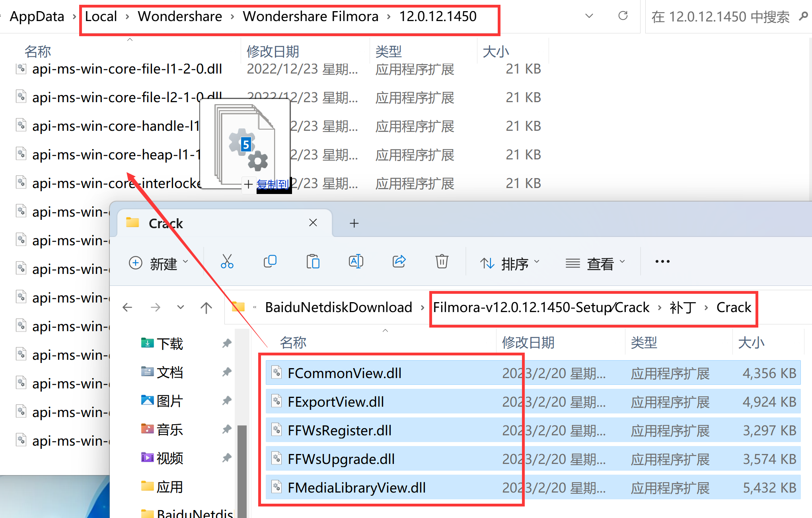Screen dimensions: 812x518
Task: Expand recent locations chevron in Crack window
Action: pyautogui.click(x=181, y=307)
